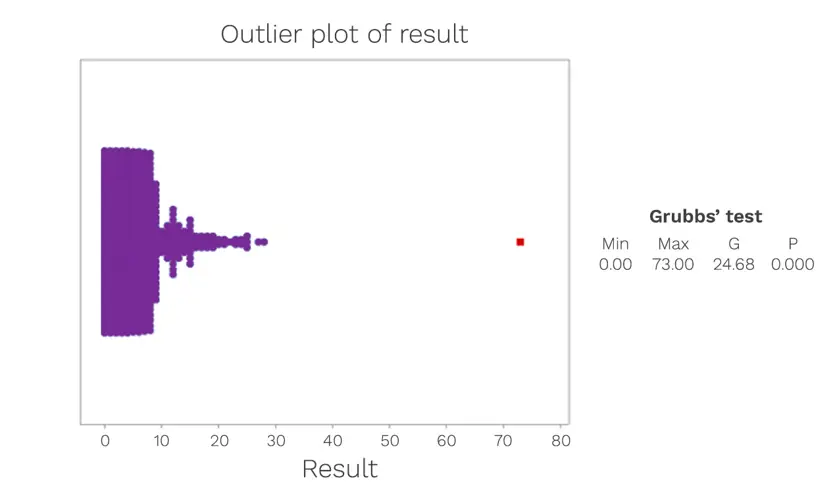Select the "Result" x-axis label
Screen dimensions: 833x499
[x=340, y=468]
